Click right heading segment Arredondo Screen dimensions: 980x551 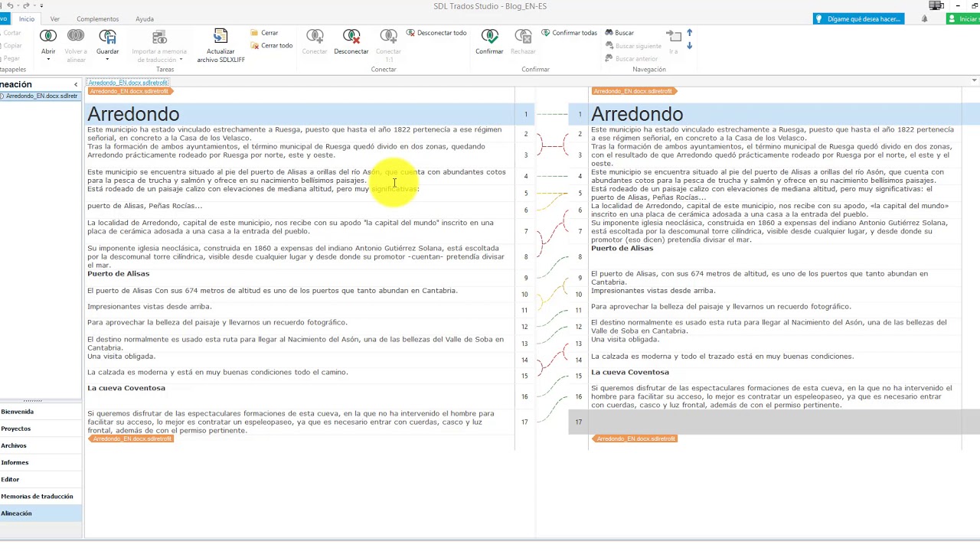click(x=637, y=114)
